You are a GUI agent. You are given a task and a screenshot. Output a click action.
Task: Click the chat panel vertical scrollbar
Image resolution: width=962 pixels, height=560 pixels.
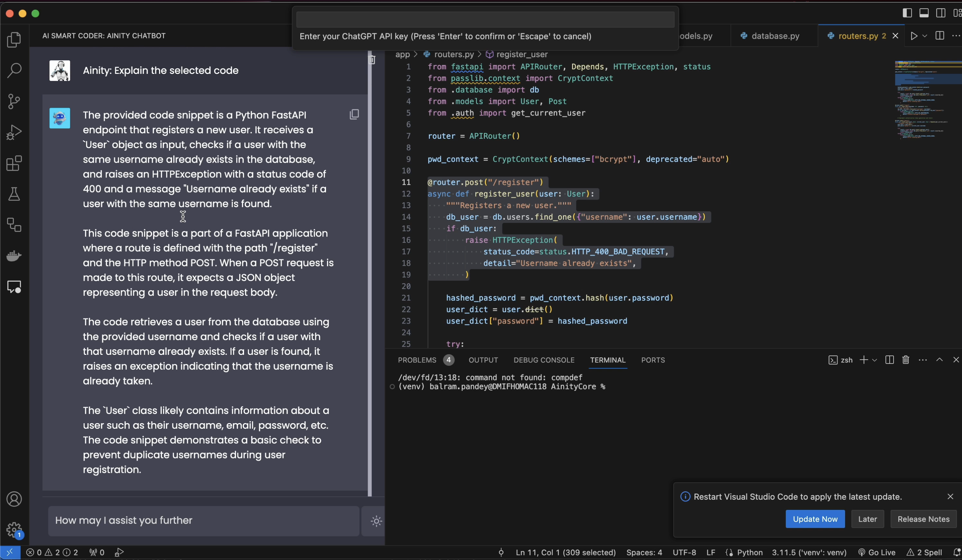click(x=370, y=273)
